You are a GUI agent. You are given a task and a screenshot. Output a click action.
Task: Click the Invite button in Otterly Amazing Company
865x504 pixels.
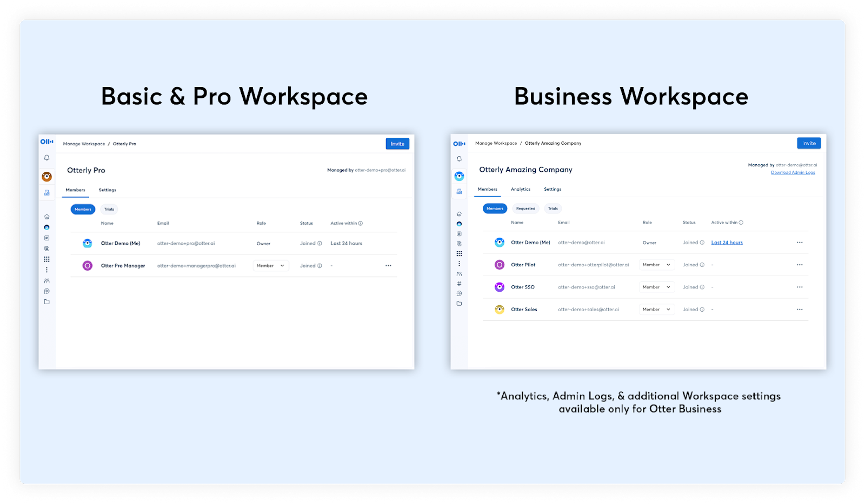coord(809,143)
